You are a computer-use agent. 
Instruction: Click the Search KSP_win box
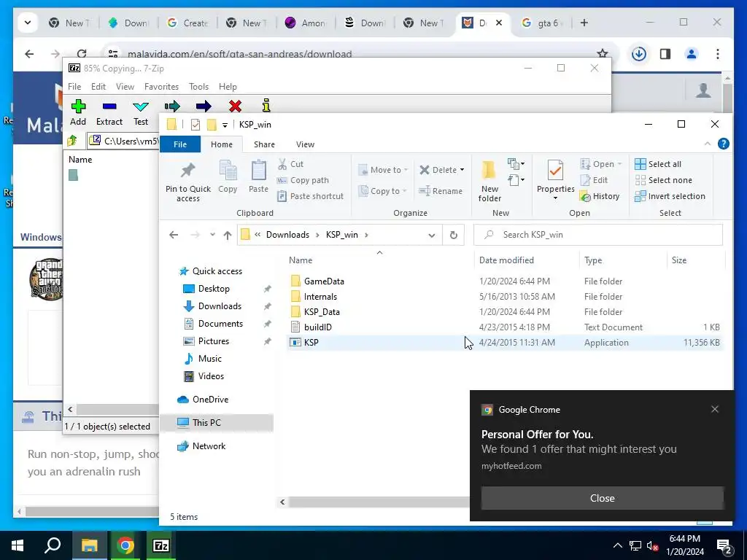coord(598,235)
